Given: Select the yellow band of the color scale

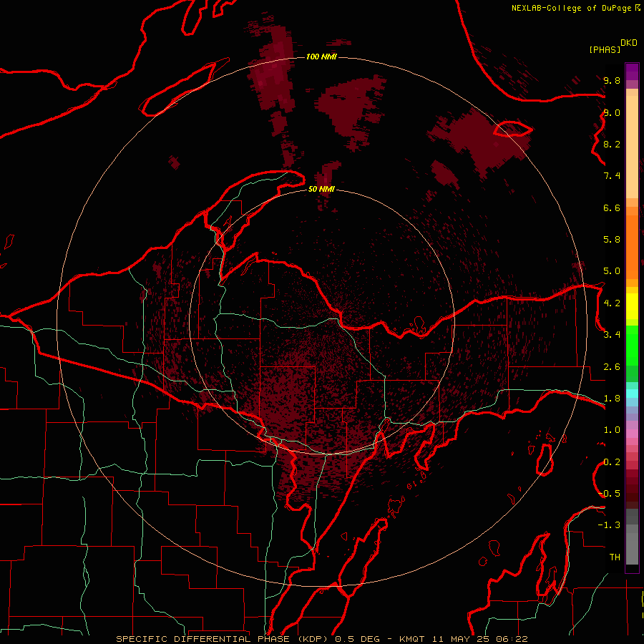Looking at the screenshot, I should tap(632, 306).
